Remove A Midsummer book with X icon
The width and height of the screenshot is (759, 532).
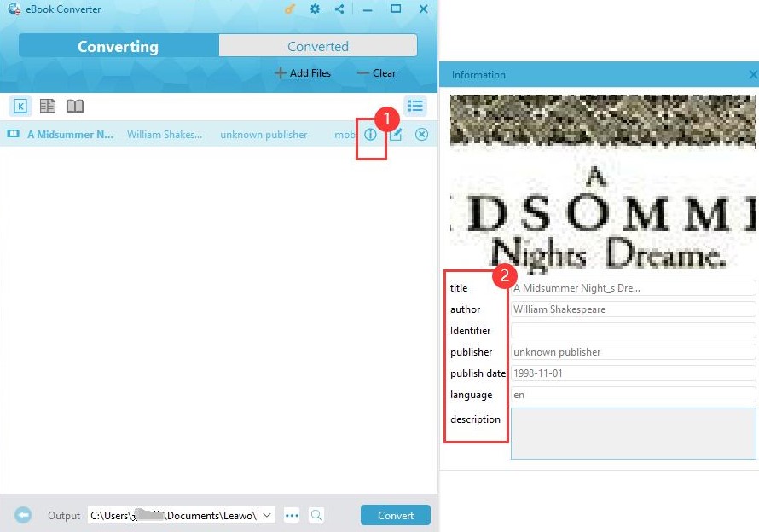point(421,135)
